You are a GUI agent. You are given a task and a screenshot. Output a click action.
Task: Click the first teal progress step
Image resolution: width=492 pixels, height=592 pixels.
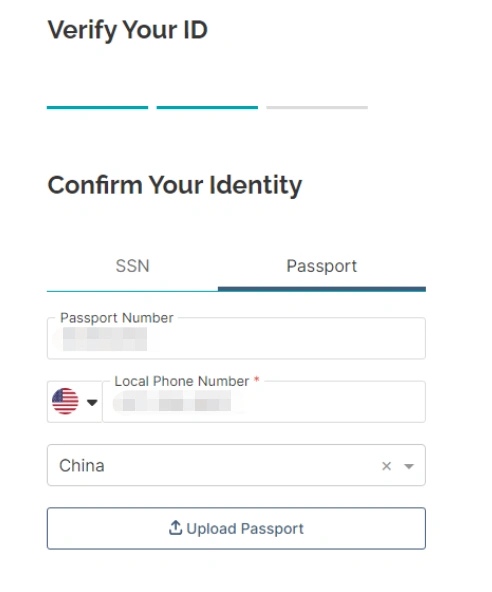[97, 108]
